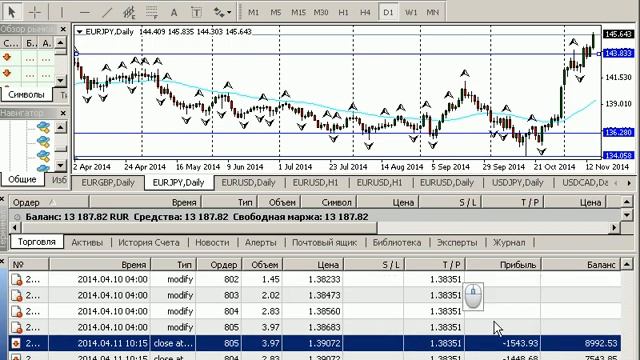640x360 pixels.
Task: Switch chart to M5 timeframe
Action: [276, 12]
